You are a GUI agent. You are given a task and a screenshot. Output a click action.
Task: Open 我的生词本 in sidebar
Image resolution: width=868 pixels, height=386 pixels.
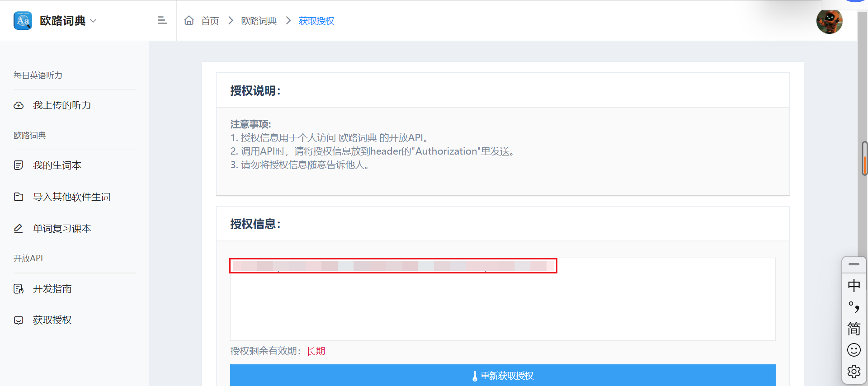[57, 165]
